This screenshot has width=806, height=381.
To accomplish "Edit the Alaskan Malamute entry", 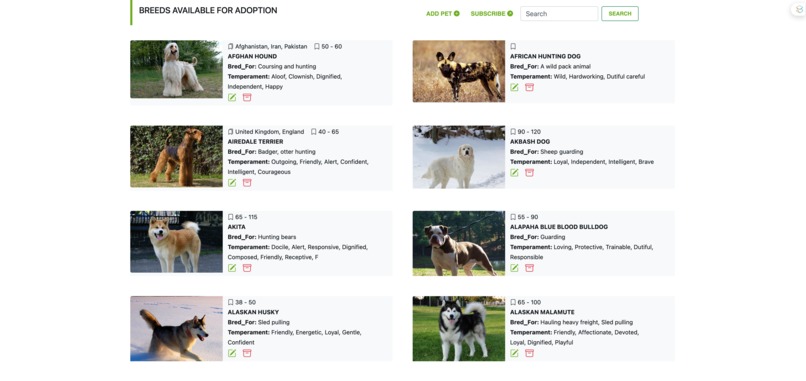I will [514, 353].
